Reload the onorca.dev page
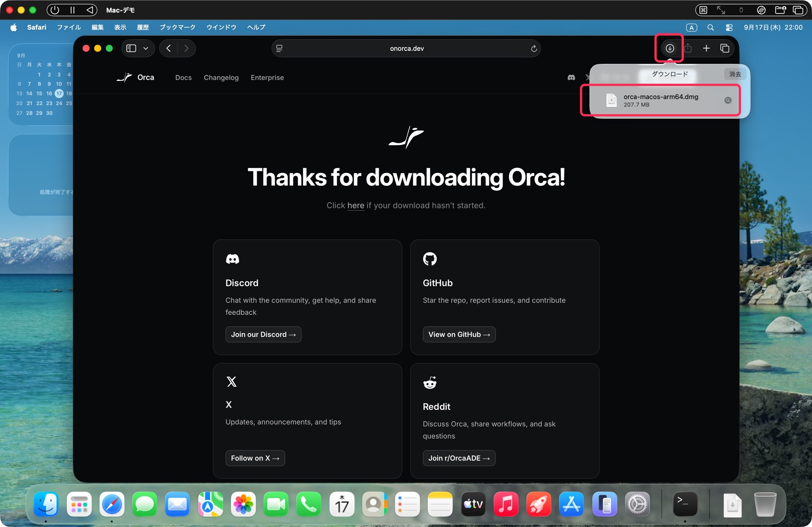812x527 pixels. [x=534, y=49]
